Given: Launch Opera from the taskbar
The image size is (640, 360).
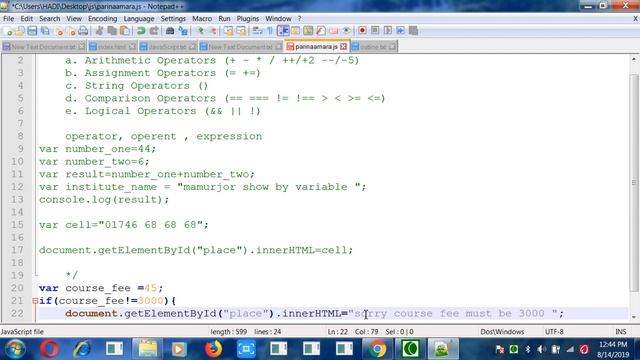Looking at the screenshot, I should 49,349.
